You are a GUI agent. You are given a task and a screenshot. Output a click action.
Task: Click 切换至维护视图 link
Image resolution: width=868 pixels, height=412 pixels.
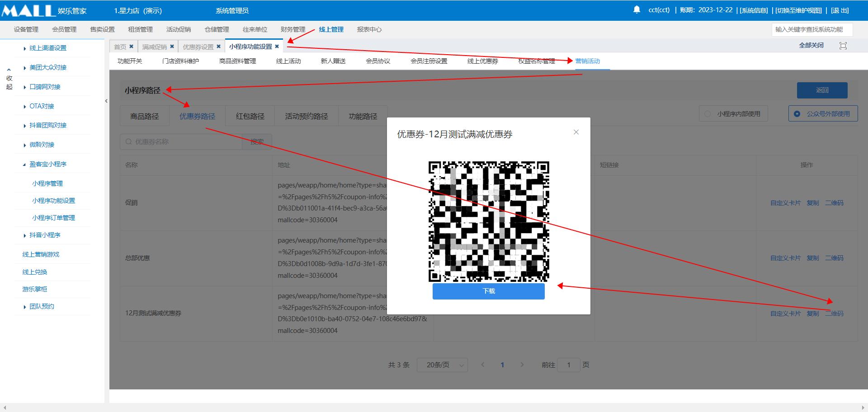point(799,10)
